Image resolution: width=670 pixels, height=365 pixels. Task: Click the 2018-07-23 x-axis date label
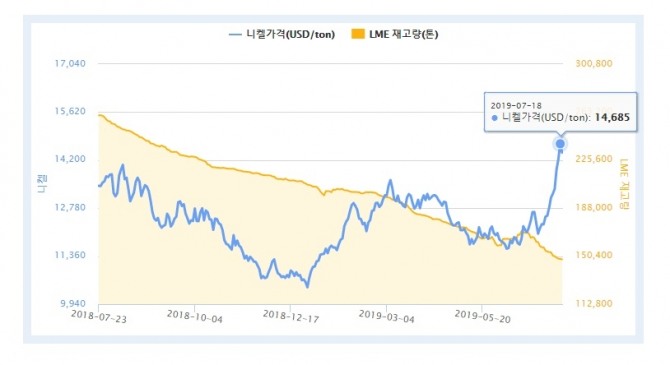click(99, 316)
